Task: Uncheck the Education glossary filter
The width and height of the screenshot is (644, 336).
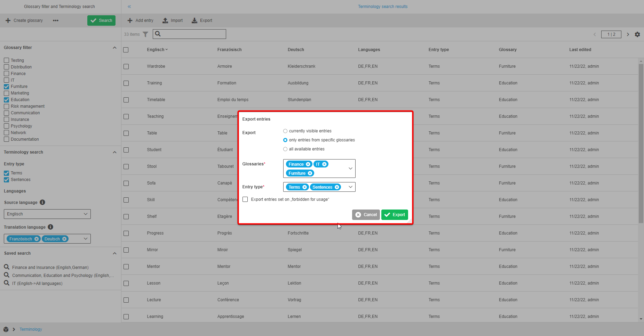Action: (x=6, y=100)
